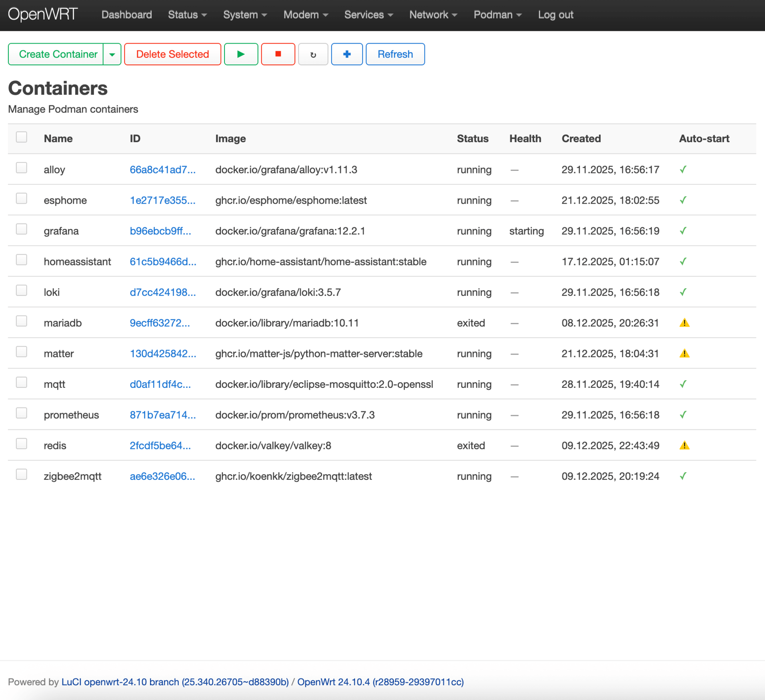
Task: Click redis auto-start warning icon
Action: 684,445
